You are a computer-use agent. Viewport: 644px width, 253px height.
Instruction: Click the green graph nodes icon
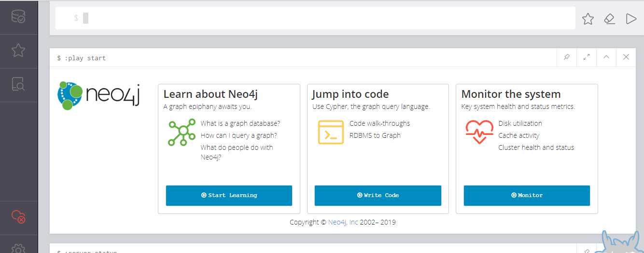pos(181,133)
